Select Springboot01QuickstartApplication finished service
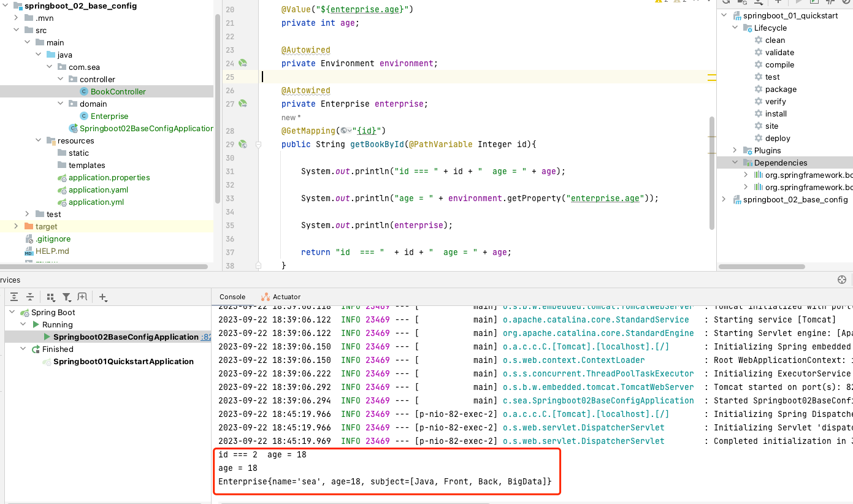Image resolution: width=853 pixels, height=504 pixels. (123, 361)
